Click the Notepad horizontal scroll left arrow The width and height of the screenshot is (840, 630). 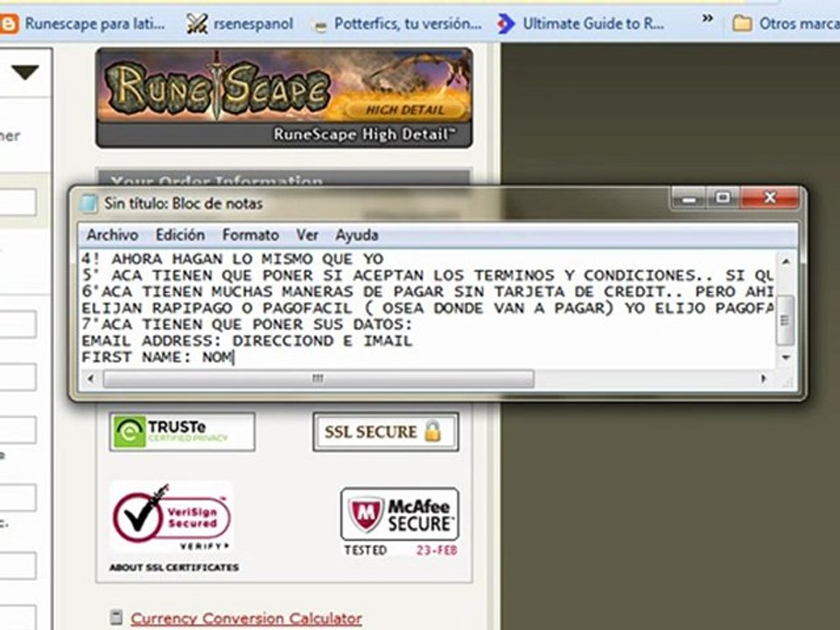coord(90,379)
